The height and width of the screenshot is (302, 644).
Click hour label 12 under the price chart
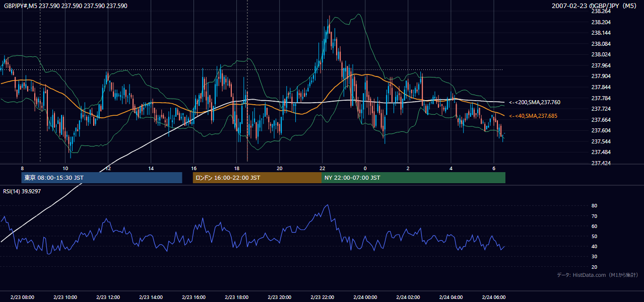[x=108, y=168]
